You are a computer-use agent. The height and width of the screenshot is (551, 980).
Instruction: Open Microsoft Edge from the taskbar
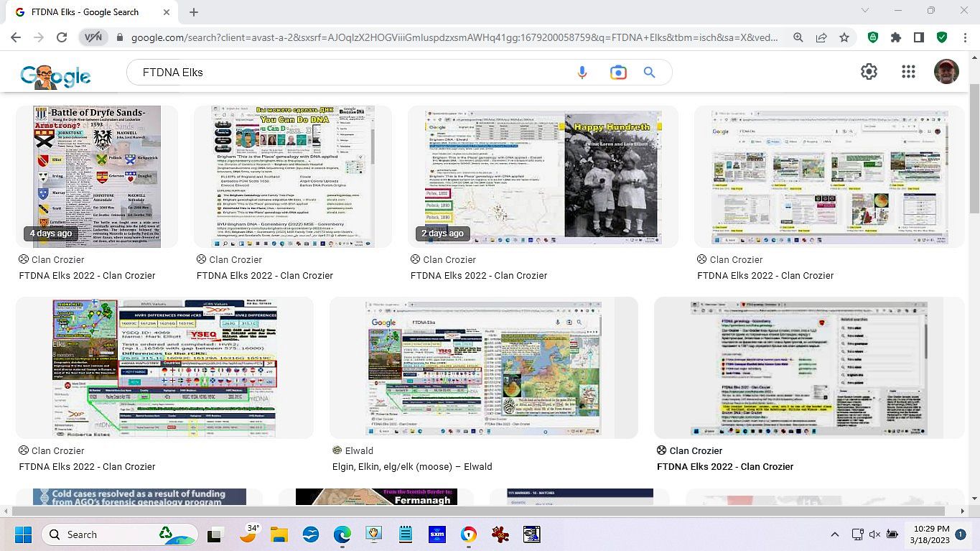click(342, 534)
